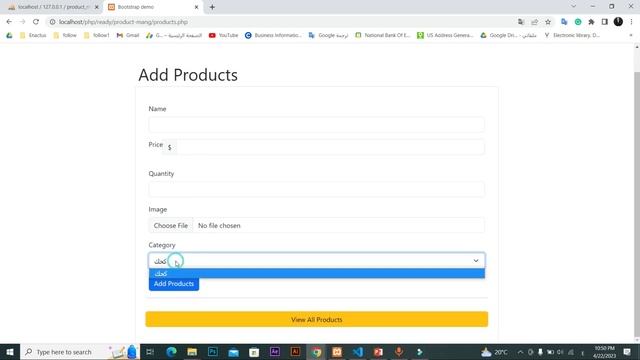Click the share page icon in address bar
Viewport: 640px width, 360px height.
pos(534,22)
